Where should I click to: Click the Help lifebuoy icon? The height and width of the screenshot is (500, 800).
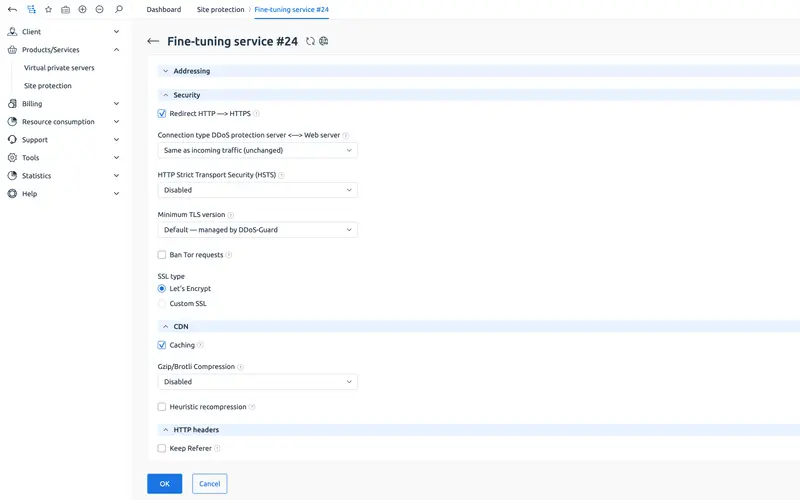tap(12, 193)
